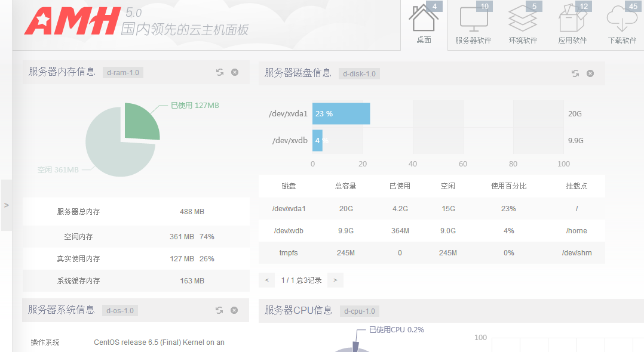Screen dimensions: 644x352
Task: Refresh the 服务器内存信息 panel
Action: 220,72
